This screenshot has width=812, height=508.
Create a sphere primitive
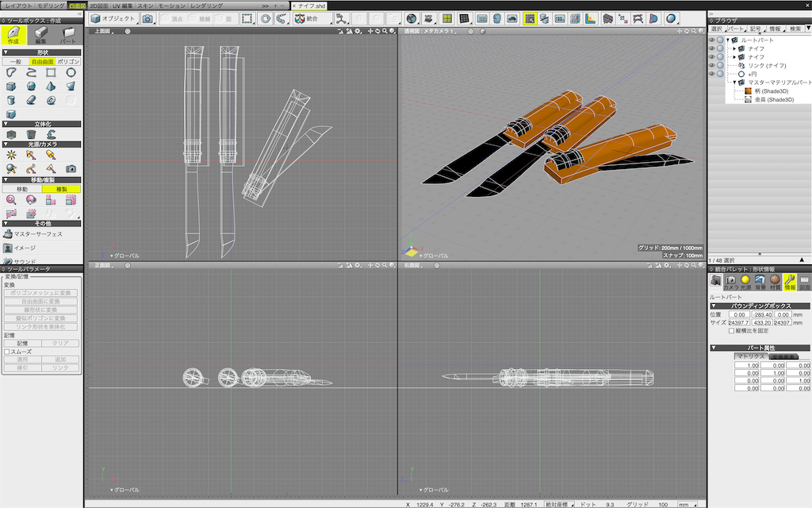(31, 86)
